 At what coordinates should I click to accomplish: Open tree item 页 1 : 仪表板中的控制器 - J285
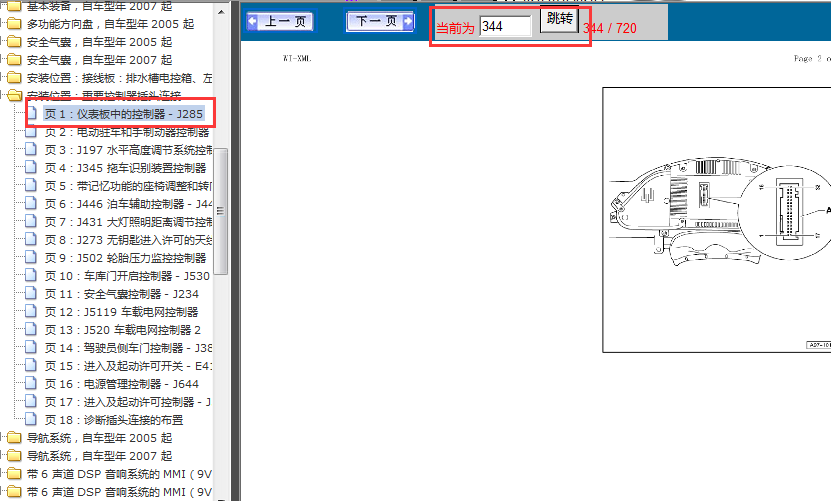tap(123, 114)
